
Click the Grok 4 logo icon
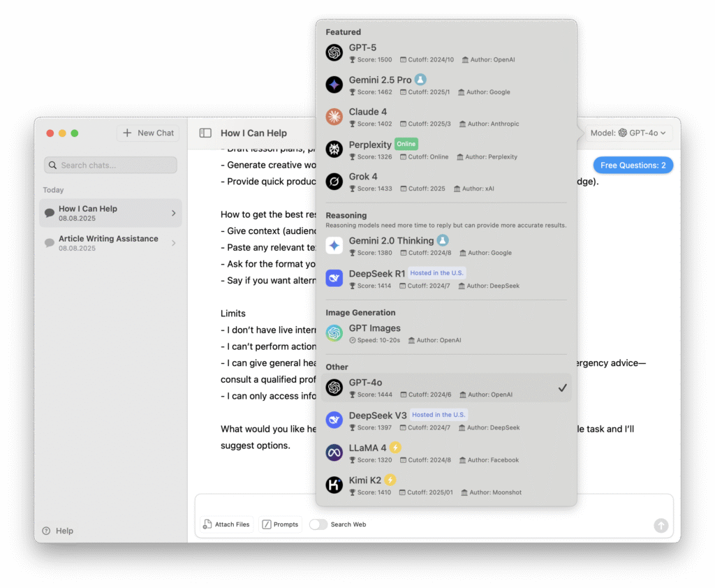pyautogui.click(x=334, y=181)
